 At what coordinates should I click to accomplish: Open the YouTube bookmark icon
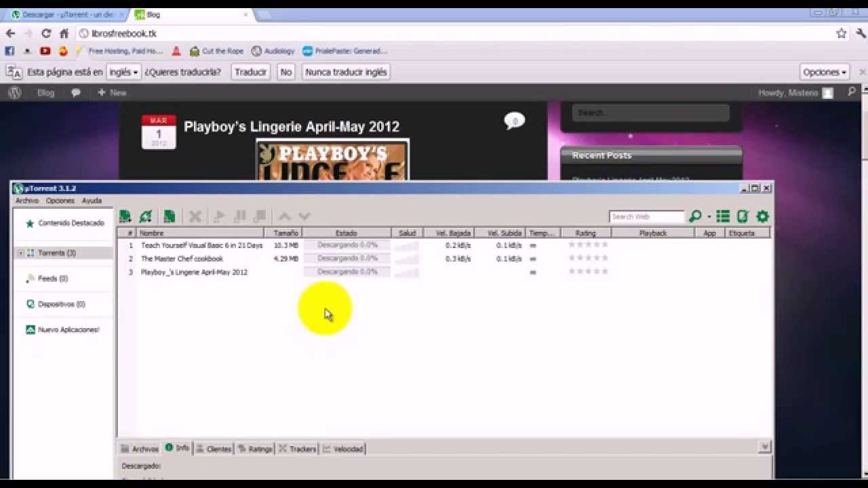pos(45,51)
